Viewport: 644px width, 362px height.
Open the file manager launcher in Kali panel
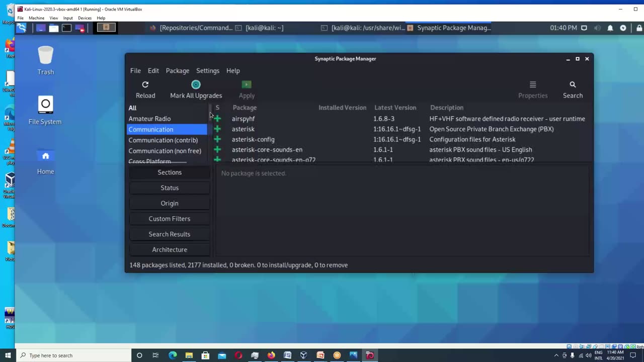53,28
